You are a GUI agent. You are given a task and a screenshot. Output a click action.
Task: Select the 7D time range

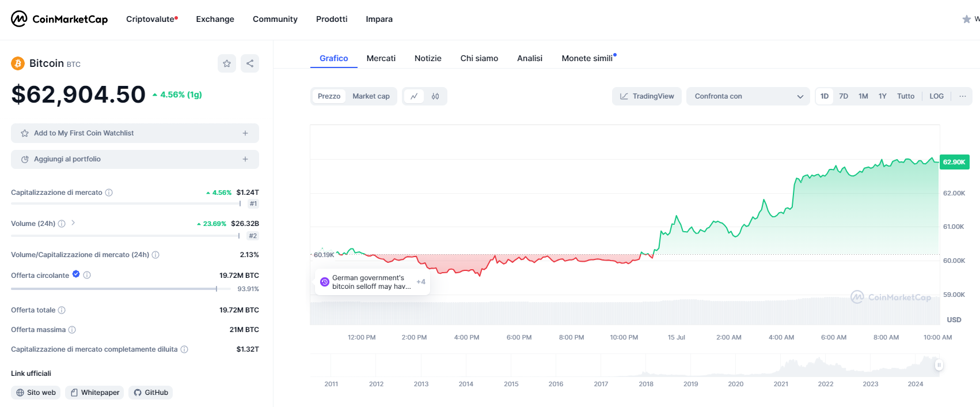844,96
